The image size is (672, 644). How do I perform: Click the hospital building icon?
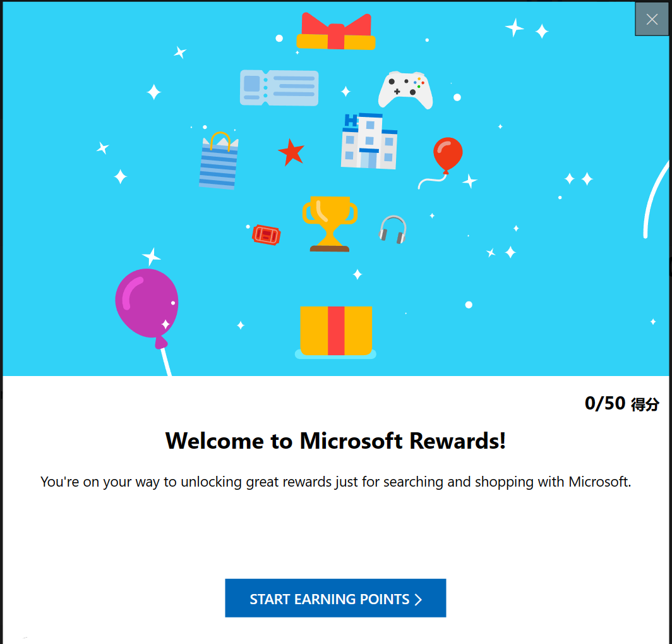pos(369,140)
